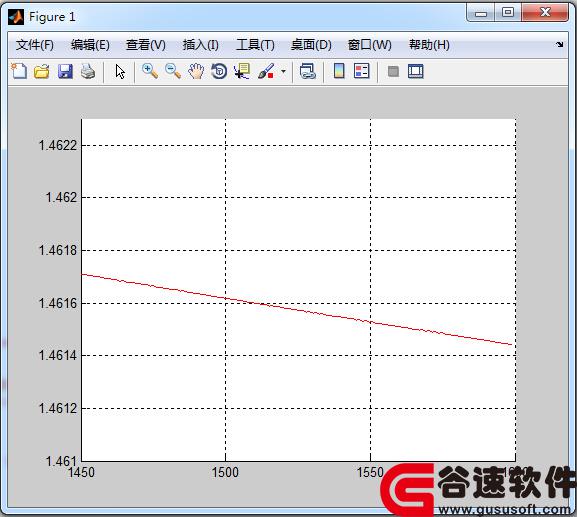Open the 工具(T) menu

(255, 45)
